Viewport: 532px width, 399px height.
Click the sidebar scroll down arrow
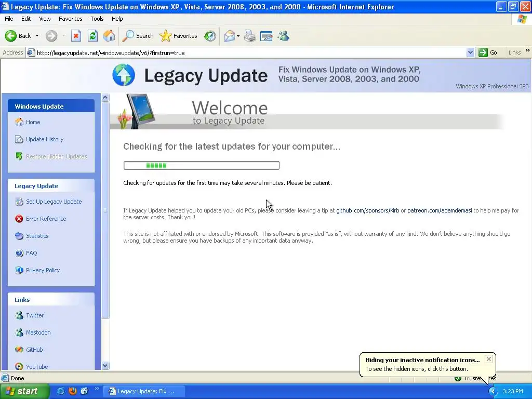pos(105,365)
